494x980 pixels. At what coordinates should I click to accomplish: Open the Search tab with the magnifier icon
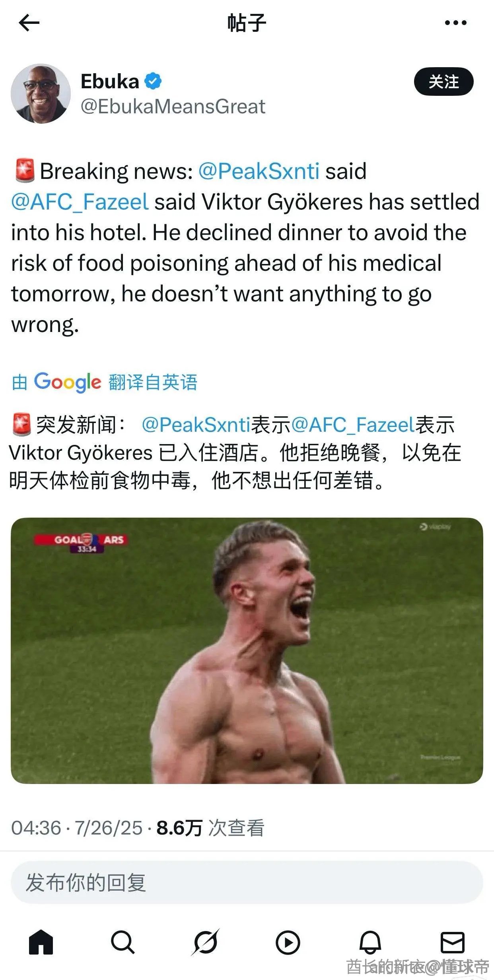point(123,942)
